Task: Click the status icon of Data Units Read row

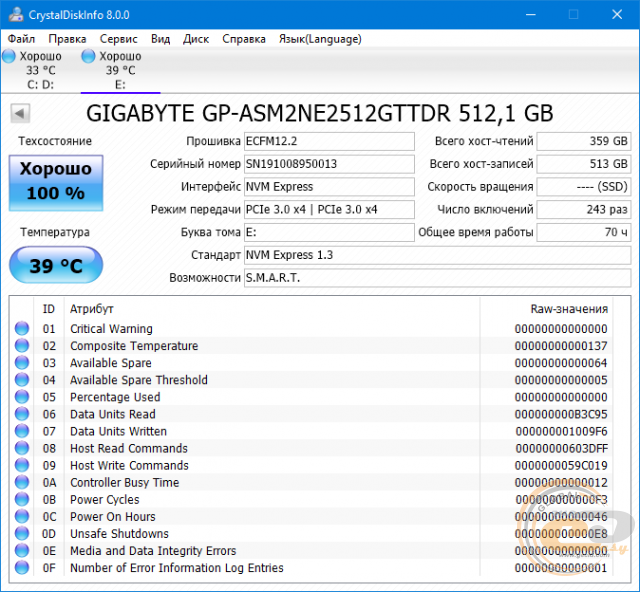Action: [x=22, y=414]
